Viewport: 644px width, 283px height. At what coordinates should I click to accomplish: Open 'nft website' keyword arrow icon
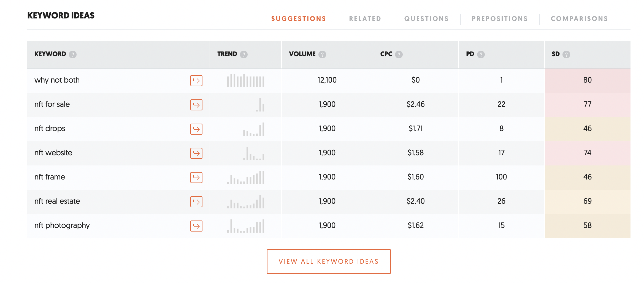tap(196, 153)
